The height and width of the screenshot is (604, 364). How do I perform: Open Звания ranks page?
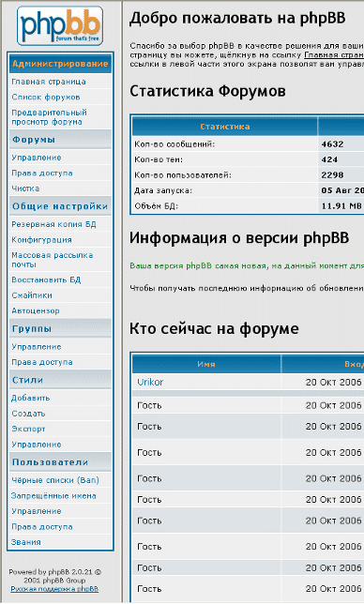[x=26, y=542]
